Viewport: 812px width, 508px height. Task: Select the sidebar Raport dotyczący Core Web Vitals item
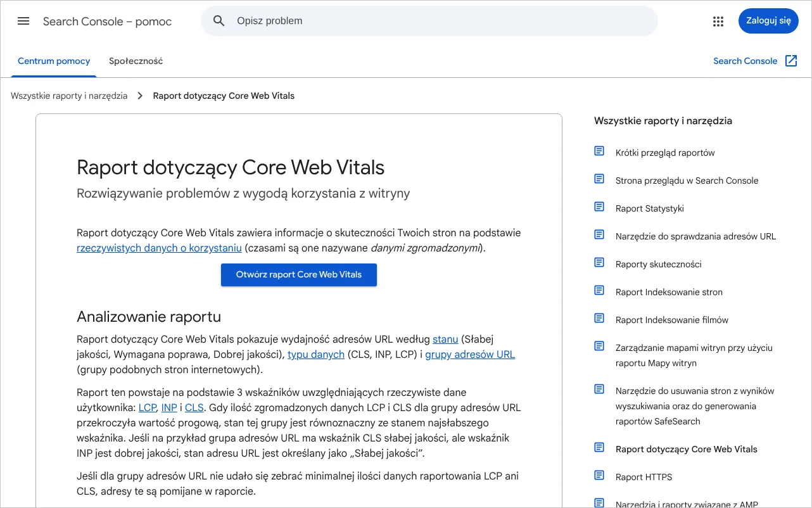point(687,449)
